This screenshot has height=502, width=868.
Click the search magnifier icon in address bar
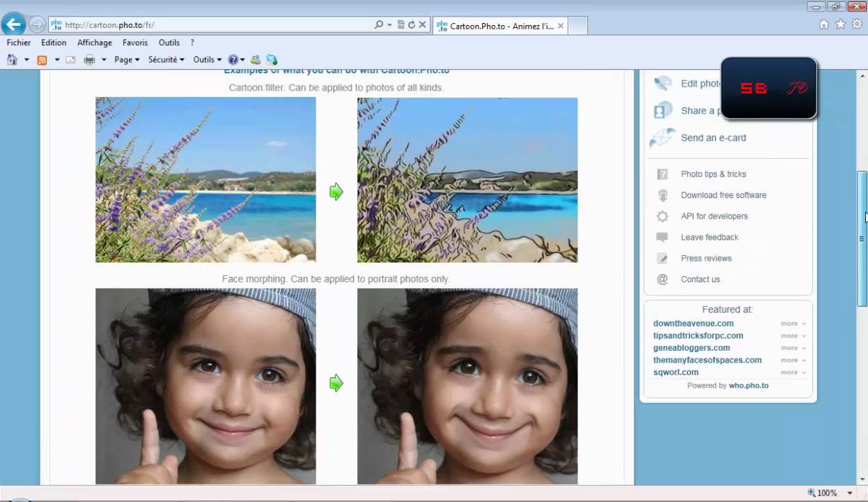click(x=378, y=24)
